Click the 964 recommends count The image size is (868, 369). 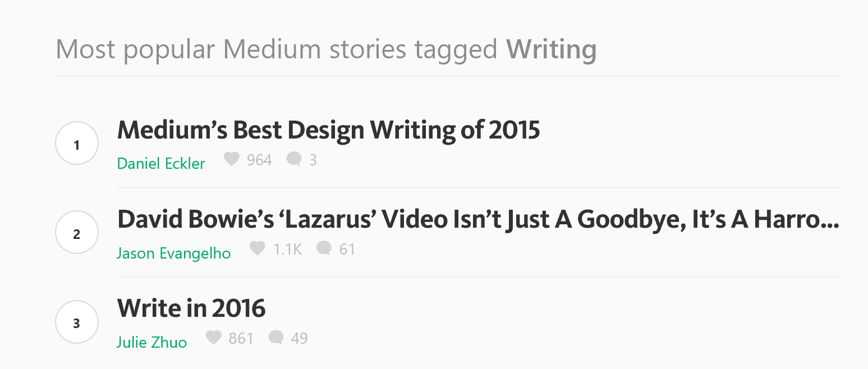click(x=259, y=160)
